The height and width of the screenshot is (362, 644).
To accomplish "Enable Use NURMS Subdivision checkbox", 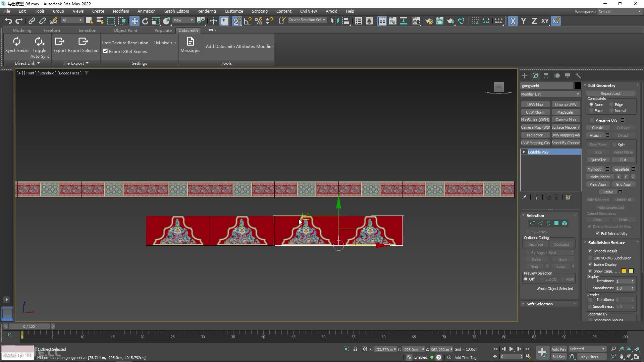I will pos(590,258).
